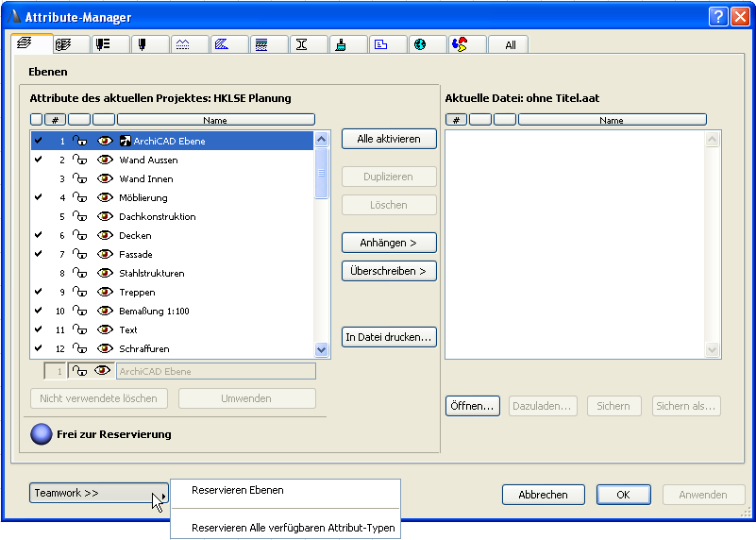Sort project list by # column header
The height and width of the screenshot is (540, 756).
tap(55, 120)
